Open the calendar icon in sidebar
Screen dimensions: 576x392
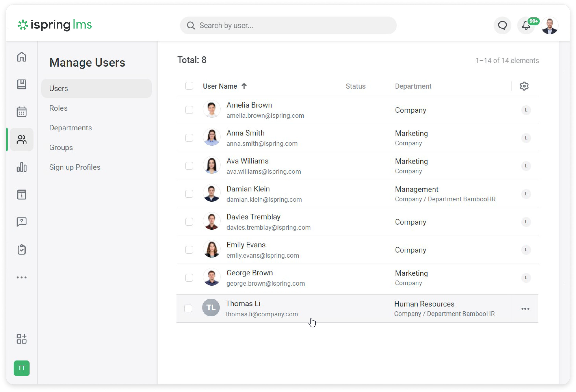[21, 112]
